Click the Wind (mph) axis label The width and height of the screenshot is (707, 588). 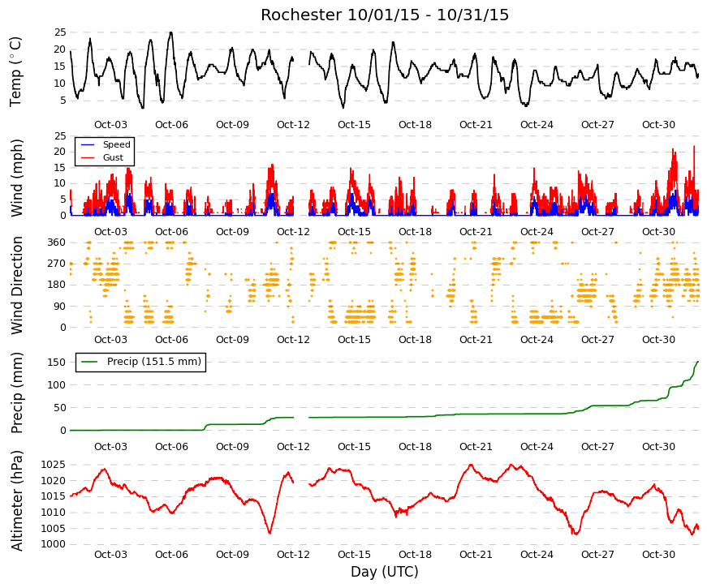pos(15,178)
